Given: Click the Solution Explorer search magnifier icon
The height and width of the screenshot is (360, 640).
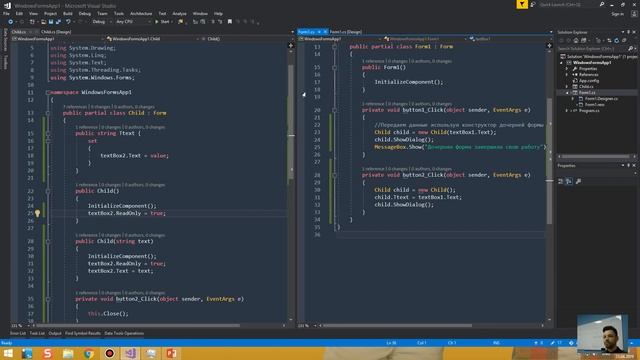Looking at the screenshot, I should [x=631, y=49].
